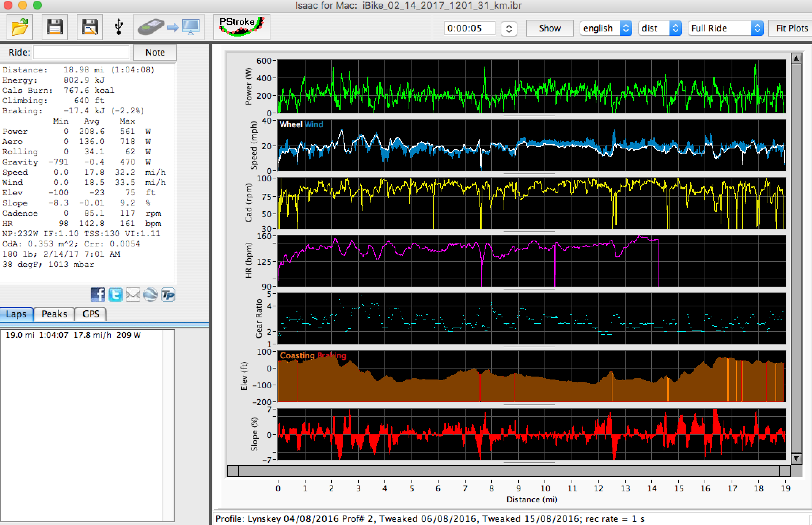
Task: Click plots scroll-down arrow
Action: point(796,458)
